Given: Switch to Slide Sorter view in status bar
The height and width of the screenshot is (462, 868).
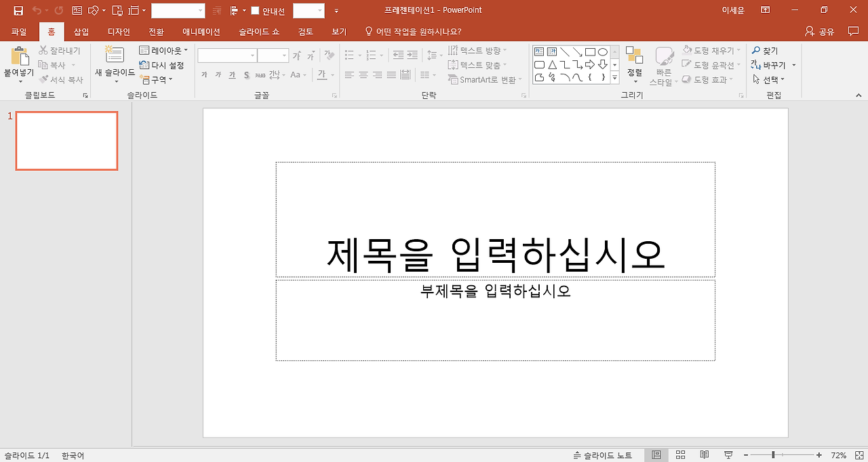Looking at the screenshot, I should pyautogui.click(x=681, y=455).
